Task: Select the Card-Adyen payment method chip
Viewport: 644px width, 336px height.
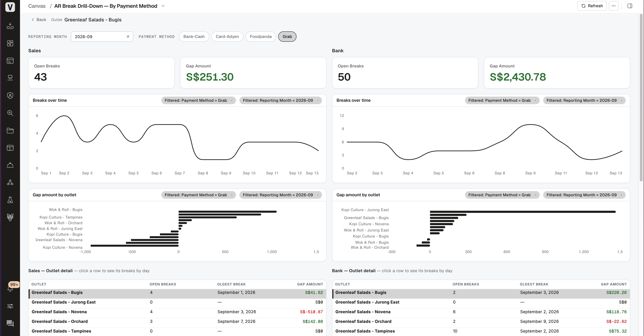Action: coord(227,37)
